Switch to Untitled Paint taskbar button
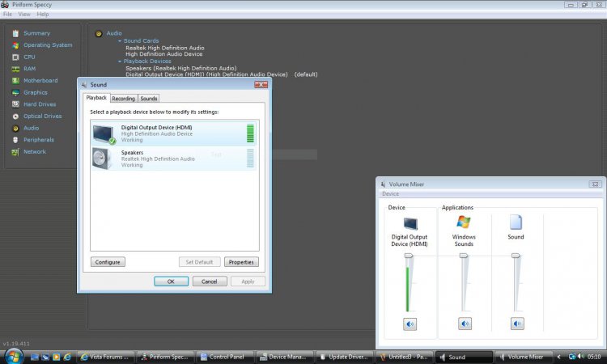The image size is (607, 364). tap(404, 357)
